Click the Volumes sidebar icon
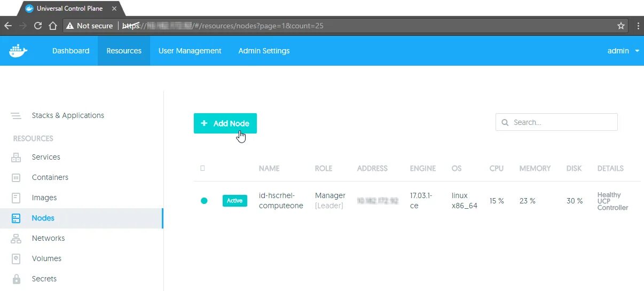644x291 pixels. (x=16, y=259)
